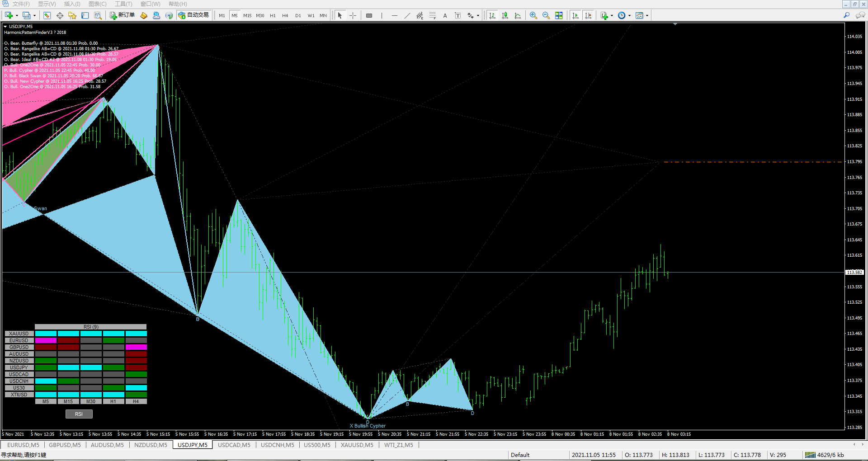Screen dimensions: 868x461
Task: Click the tile windows icon
Action: 559,15
